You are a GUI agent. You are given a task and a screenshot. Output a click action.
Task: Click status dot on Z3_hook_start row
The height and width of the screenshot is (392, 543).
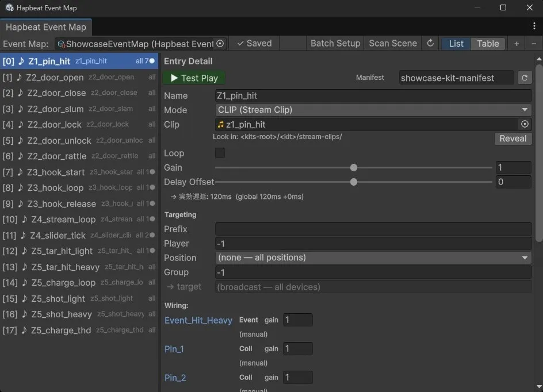(152, 172)
